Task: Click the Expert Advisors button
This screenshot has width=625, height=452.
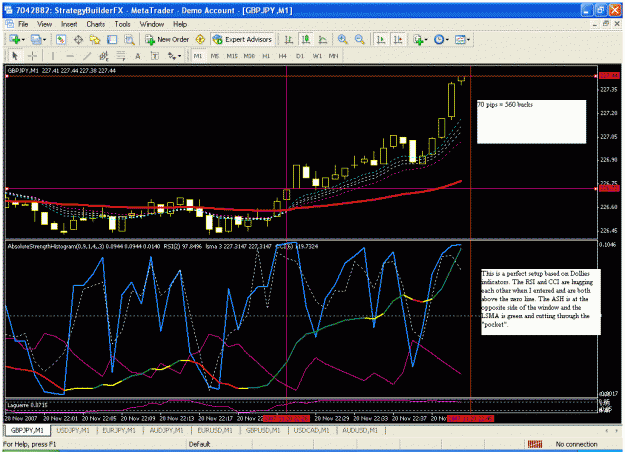Action: (243, 39)
